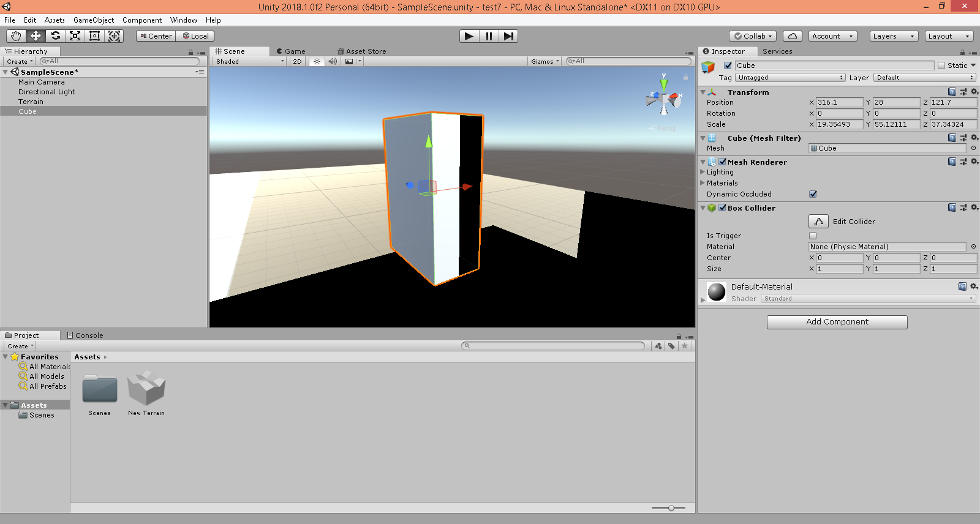The width and height of the screenshot is (980, 524).
Task: Start Play mode
Action: click(x=469, y=36)
